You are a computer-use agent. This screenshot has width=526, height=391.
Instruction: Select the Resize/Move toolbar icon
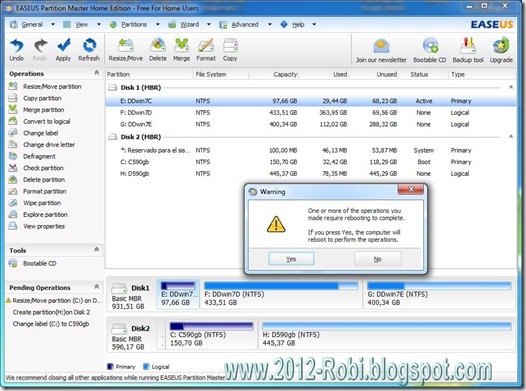pyautogui.click(x=126, y=45)
